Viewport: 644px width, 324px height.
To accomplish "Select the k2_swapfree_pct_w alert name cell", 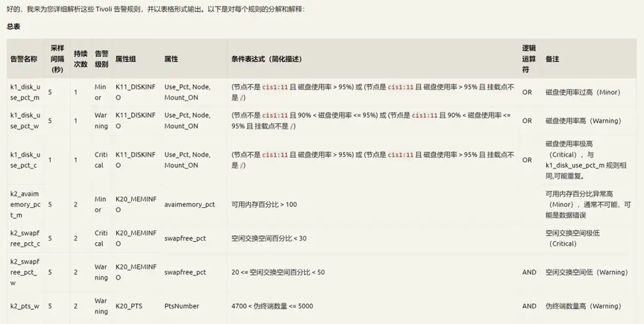I will [x=25, y=273].
